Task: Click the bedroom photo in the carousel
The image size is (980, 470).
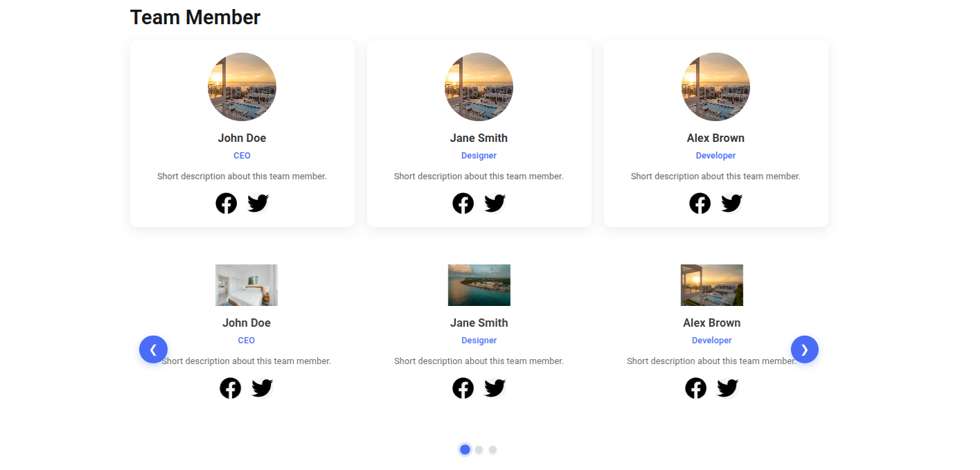Action: [x=247, y=285]
